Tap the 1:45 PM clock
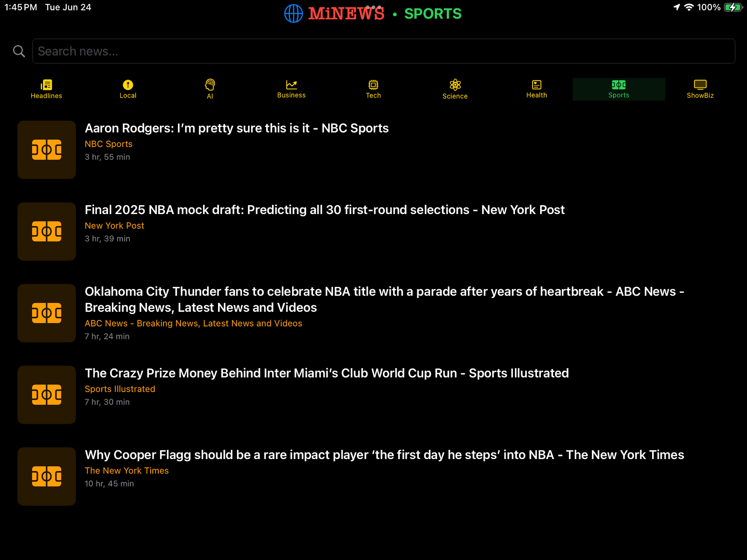The image size is (747, 560). tap(21, 7)
